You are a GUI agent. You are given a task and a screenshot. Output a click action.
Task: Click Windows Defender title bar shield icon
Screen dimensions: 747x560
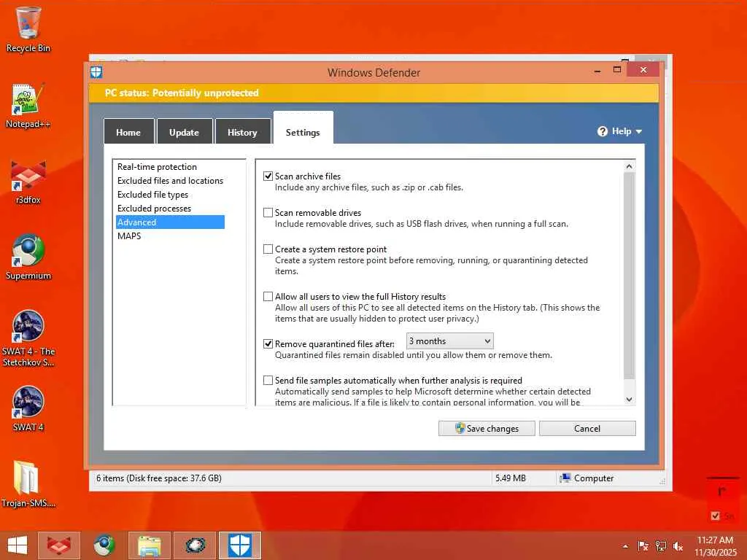click(x=96, y=72)
